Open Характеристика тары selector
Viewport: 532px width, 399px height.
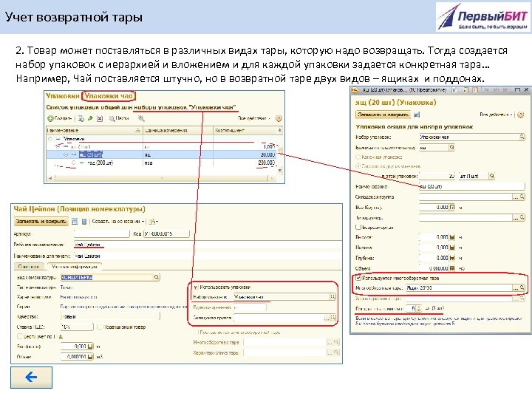[330, 353]
